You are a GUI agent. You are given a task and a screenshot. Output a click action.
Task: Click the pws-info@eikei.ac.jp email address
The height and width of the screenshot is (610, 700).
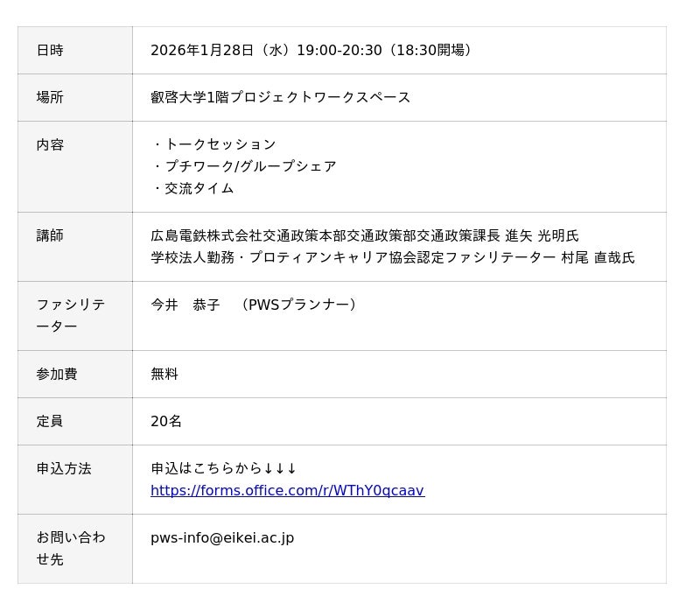click(222, 538)
